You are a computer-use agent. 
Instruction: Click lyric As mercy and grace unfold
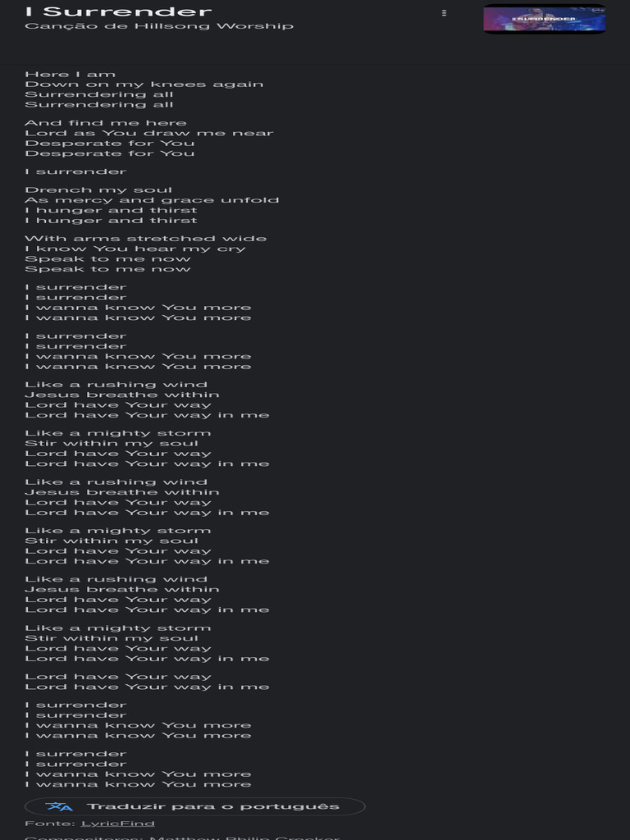tap(152, 200)
